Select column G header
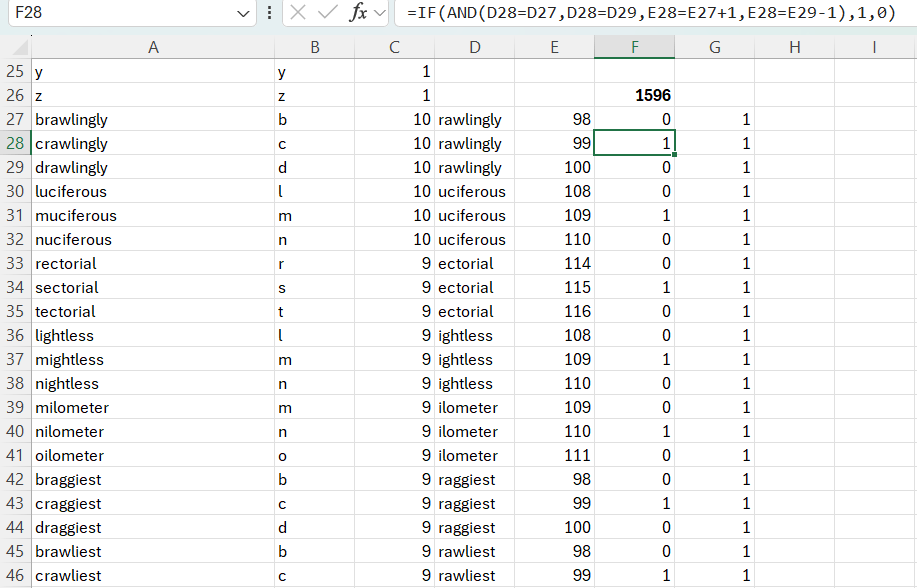 pyautogui.click(x=715, y=47)
